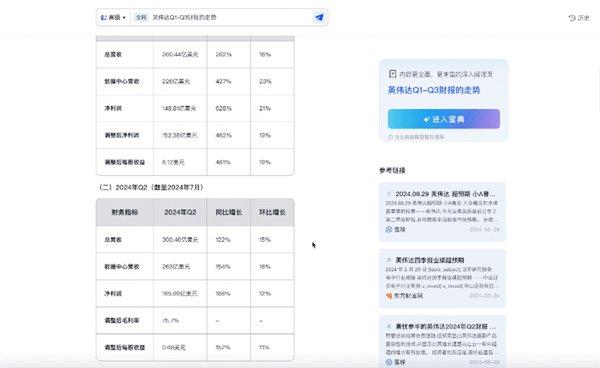Viewport: 600px width, 368px height.
Task: Select cell 260.44亿美元 in first table
Action: tap(180, 55)
